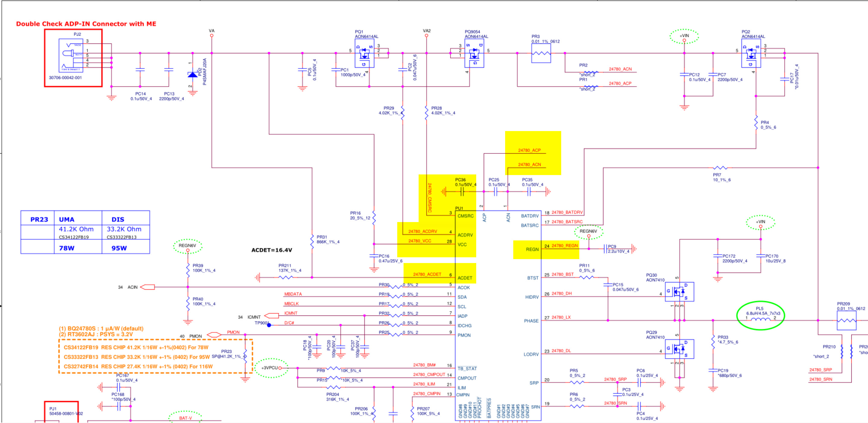
Task: Select the PQ2 AON6414AL MOSFET symbol
Action: [751, 53]
